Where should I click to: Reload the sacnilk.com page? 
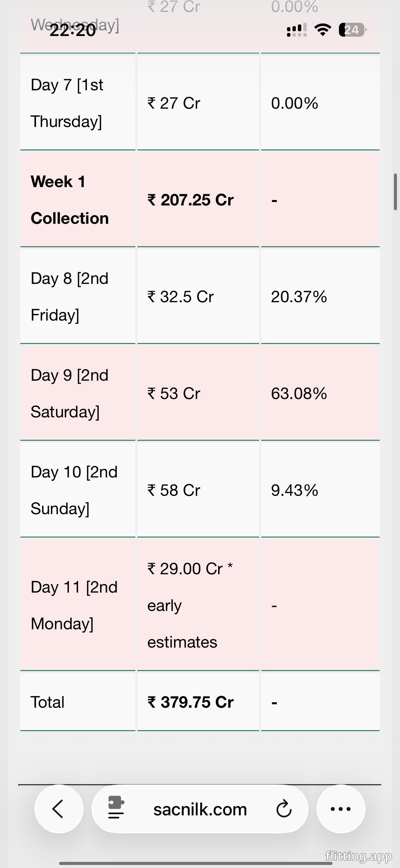[x=284, y=809]
